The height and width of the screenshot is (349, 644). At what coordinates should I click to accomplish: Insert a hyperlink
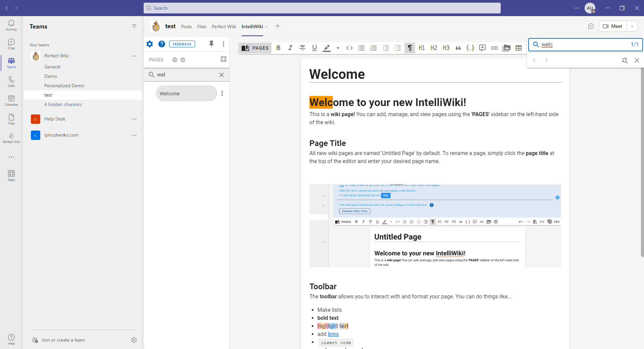(x=494, y=48)
